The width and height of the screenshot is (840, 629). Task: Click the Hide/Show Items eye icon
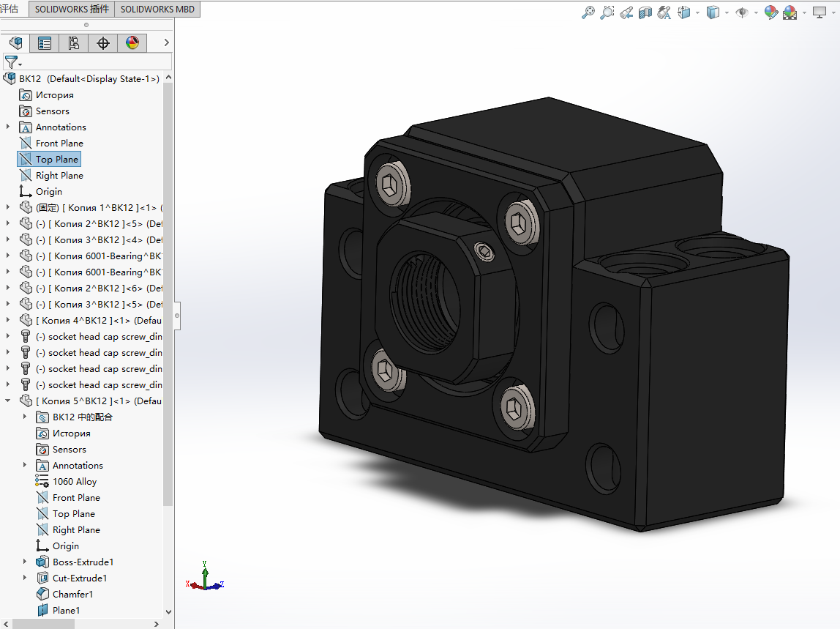(x=742, y=12)
